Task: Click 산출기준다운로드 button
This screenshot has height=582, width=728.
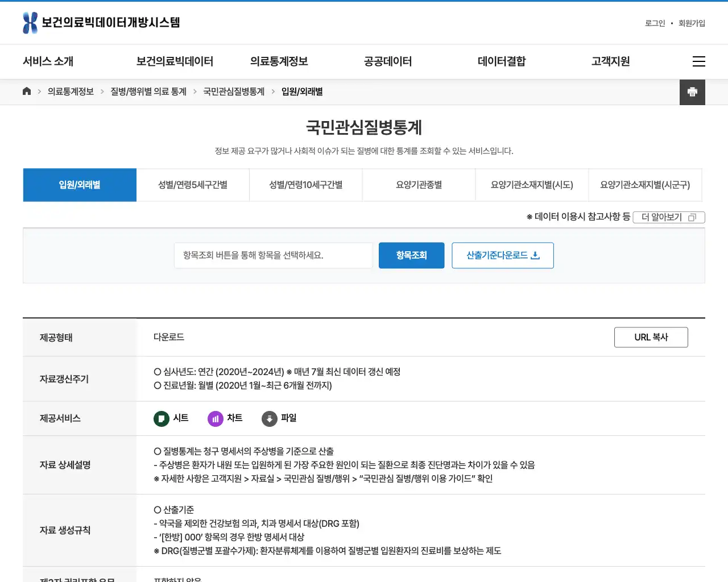Action: point(503,256)
